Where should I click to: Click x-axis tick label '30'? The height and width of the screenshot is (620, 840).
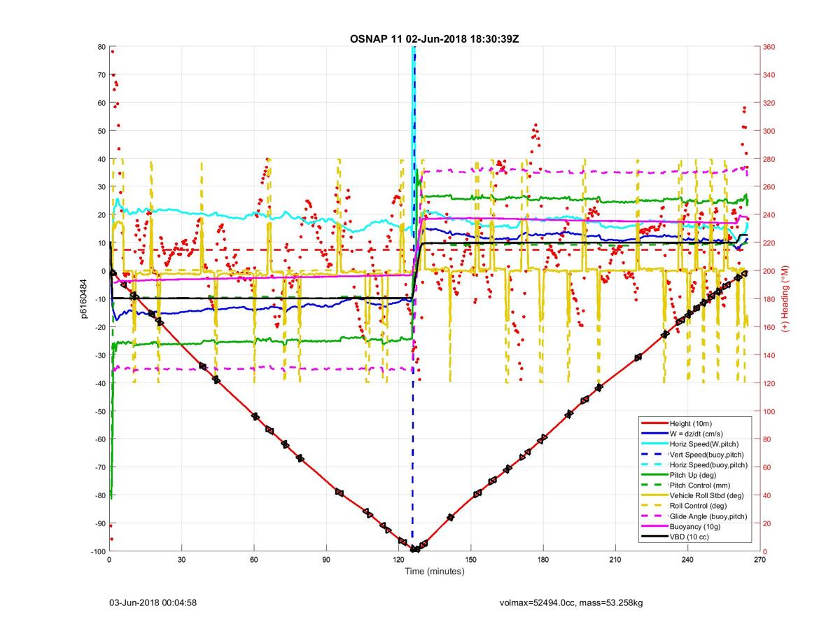tap(181, 559)
